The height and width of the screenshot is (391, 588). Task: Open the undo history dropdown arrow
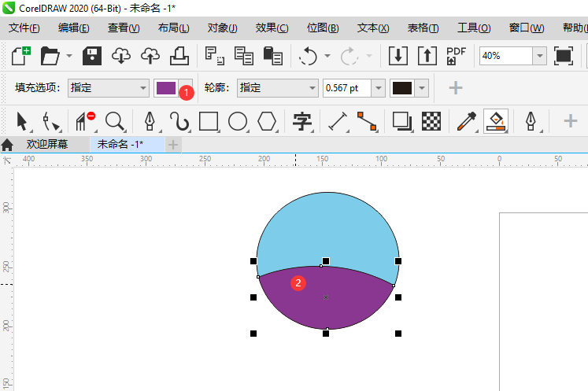coord(327,56)
